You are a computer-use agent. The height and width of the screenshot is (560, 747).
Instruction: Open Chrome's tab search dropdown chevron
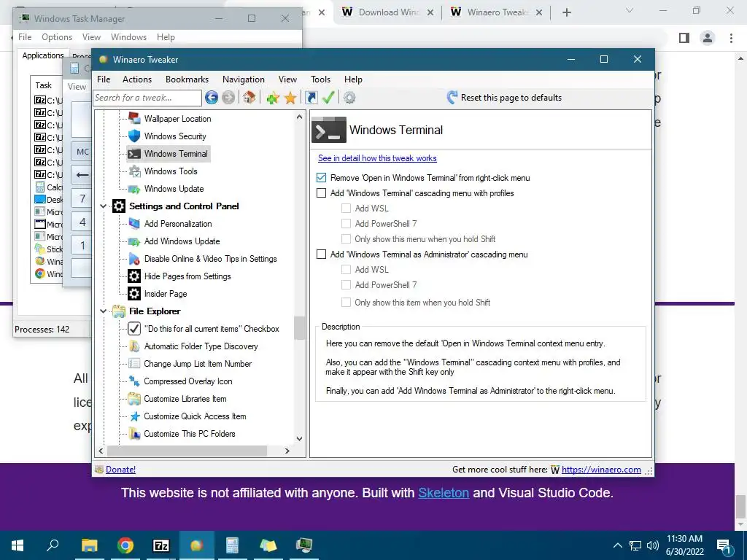(630, 10)
